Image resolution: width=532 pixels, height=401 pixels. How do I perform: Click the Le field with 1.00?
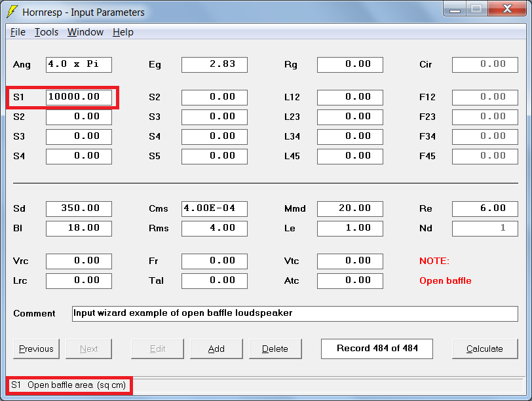(350, 228)
